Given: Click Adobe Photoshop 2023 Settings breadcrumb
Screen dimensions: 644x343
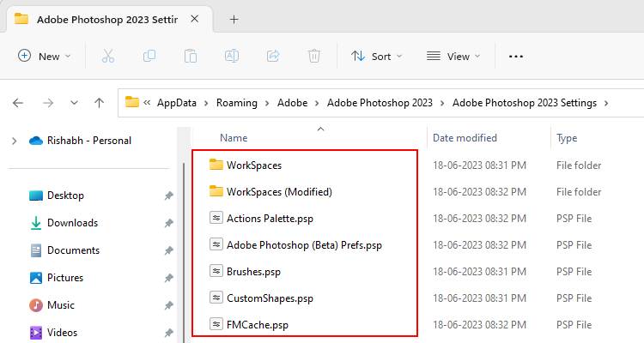Looking at the screenshot, I should point(524,103).
